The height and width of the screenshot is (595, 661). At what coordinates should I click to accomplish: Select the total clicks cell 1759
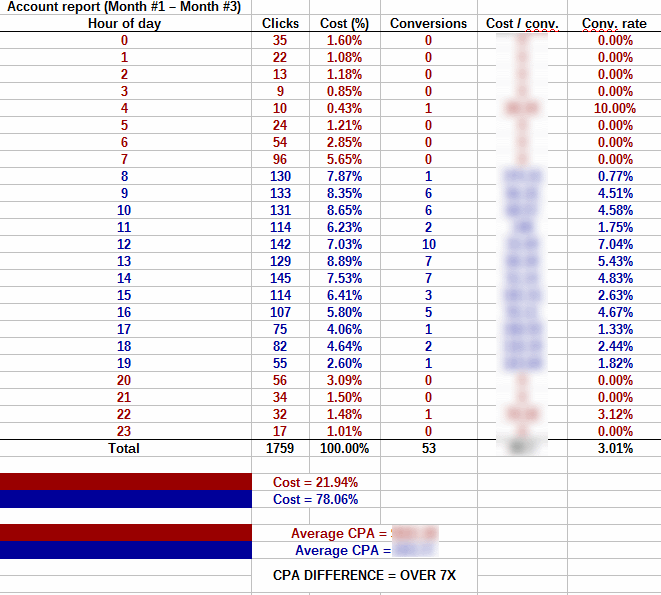click(x=280, y=449)
